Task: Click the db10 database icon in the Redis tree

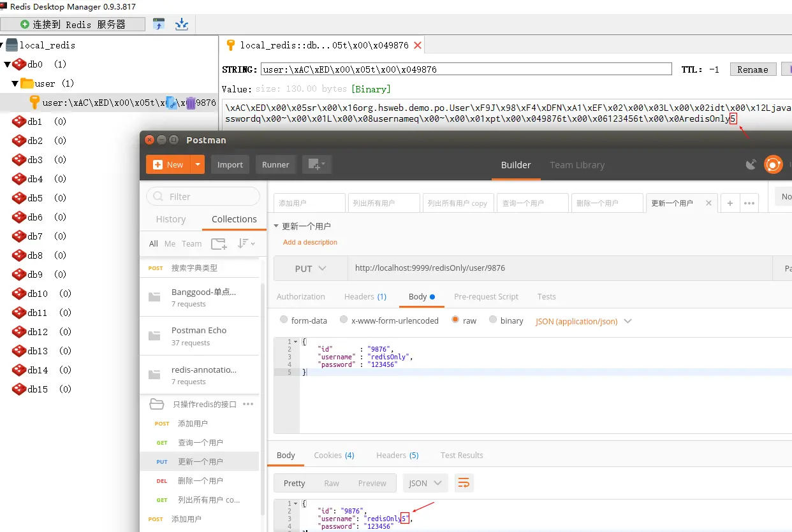Action: (19, 294)
